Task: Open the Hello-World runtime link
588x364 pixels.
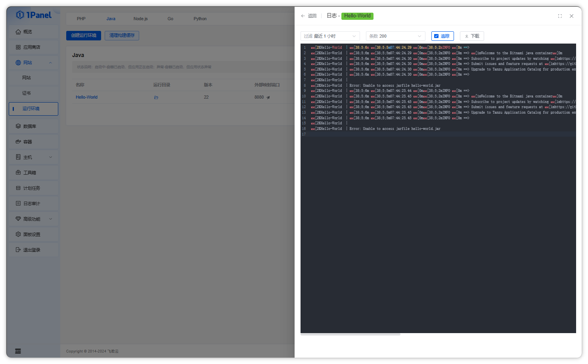Action: coord(87,97)
